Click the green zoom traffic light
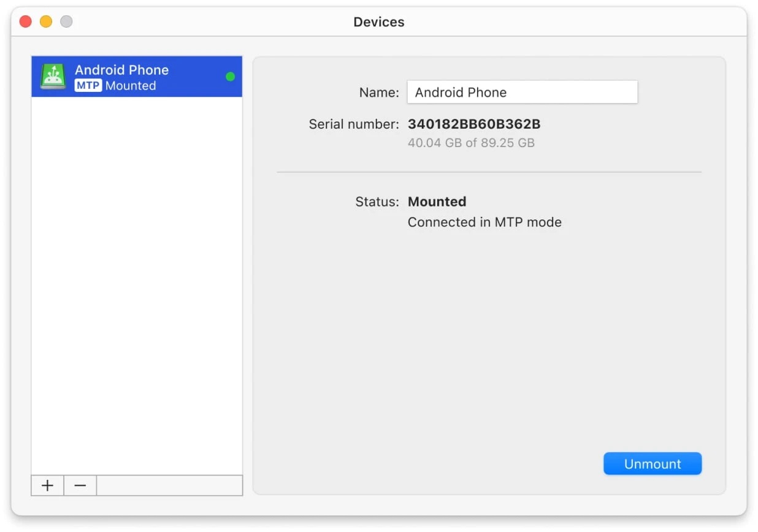This screenshot has width=758, height=532. tap(65, 21)
